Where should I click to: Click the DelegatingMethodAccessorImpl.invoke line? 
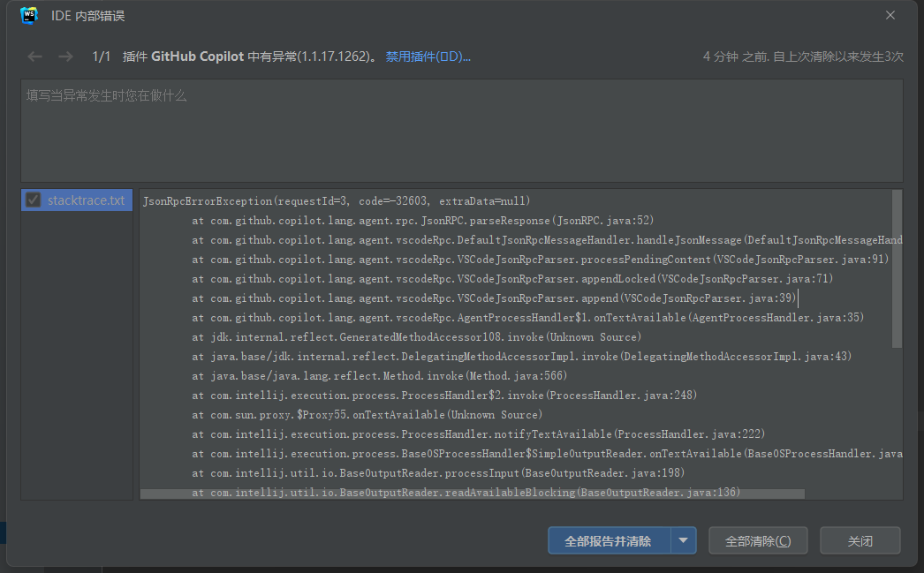coord(521,357)
